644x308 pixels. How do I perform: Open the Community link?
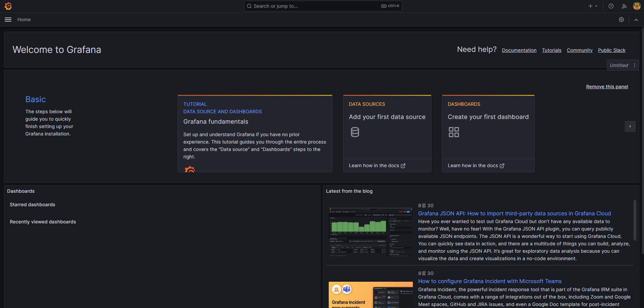579,50
